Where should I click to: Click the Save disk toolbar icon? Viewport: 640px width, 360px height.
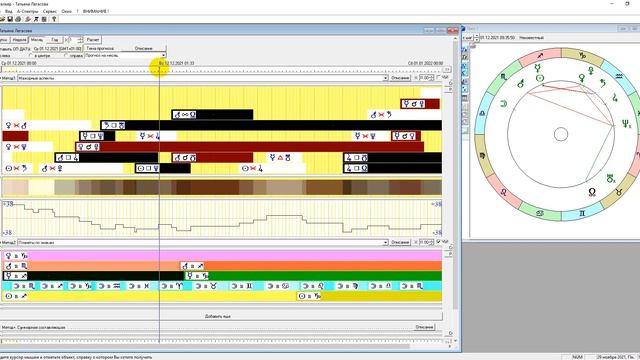click(10, 19)
